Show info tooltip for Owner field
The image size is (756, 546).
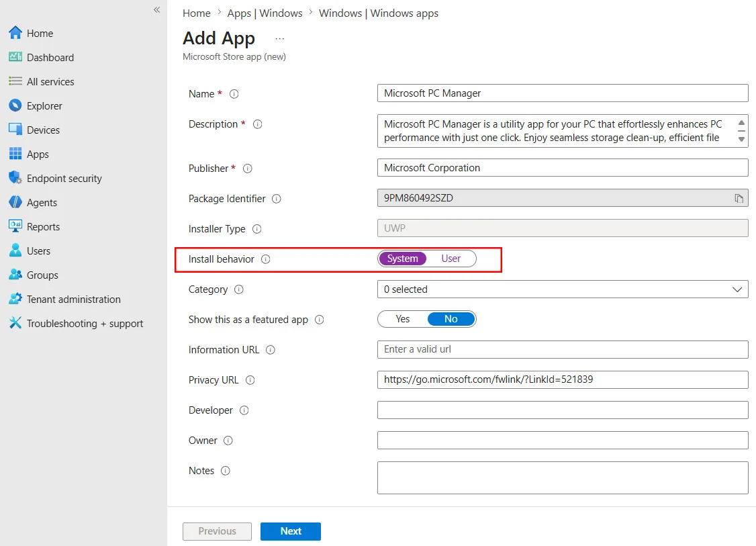pos(228,441)
